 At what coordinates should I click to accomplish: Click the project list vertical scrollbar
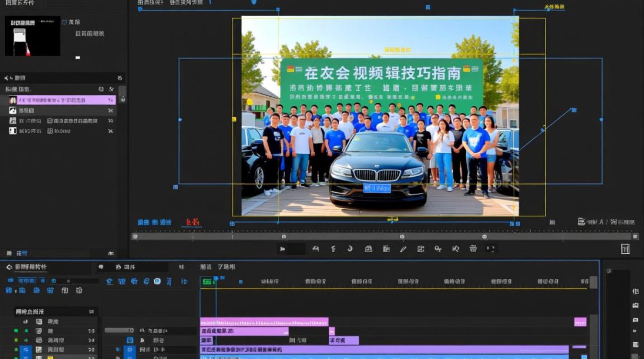pyautogui.click(x=122, y=94)
